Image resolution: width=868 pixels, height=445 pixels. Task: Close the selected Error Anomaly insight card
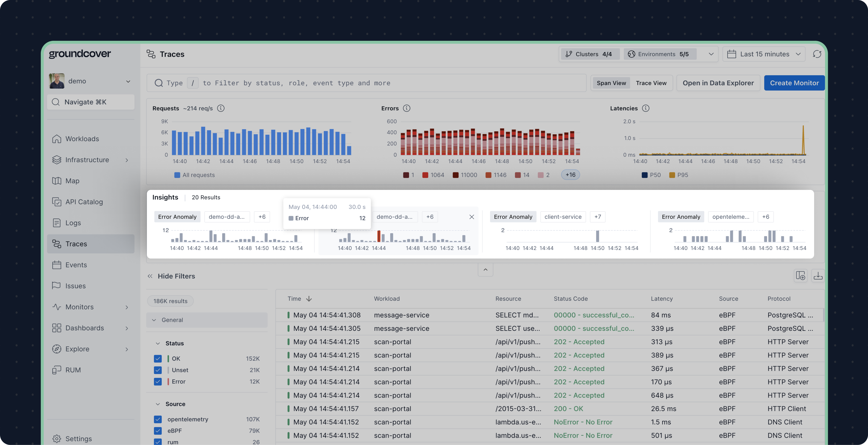pos(472,217)
